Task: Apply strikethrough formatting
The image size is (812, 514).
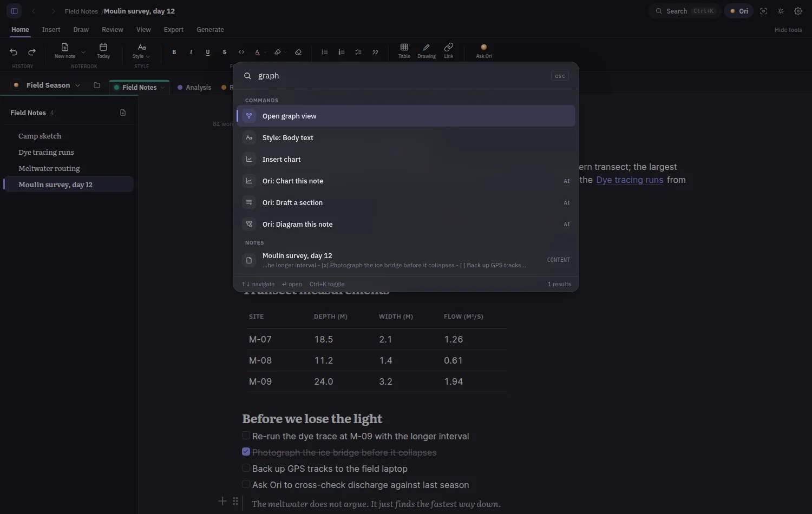Action: [x=225, y=52]
